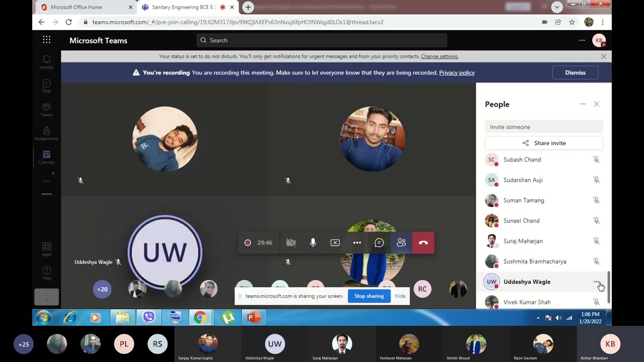Image resolution: width=644 pixels, height=362 pixels.
Task: Open the KB profile menu in Teams header
Action: tap(599, 40)
